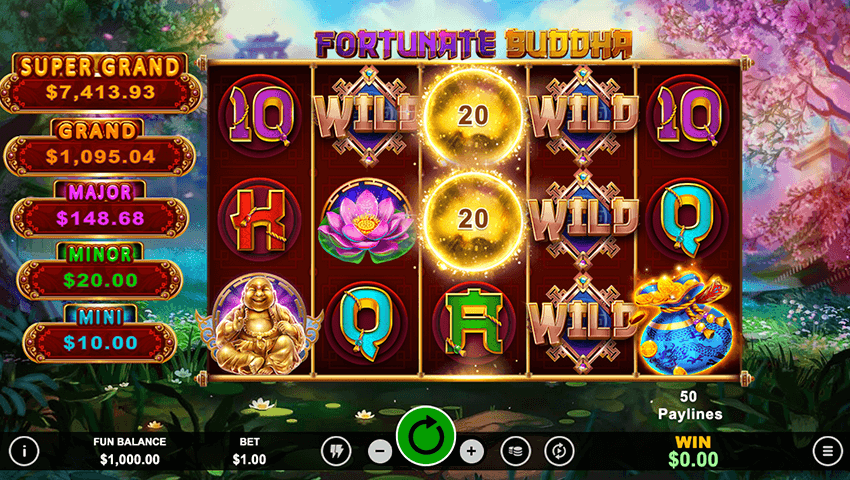This screenshot has height=480, width=850.
Task: Click the Minor jackpot $20.00 banner
Action: [x=100, y=271]
